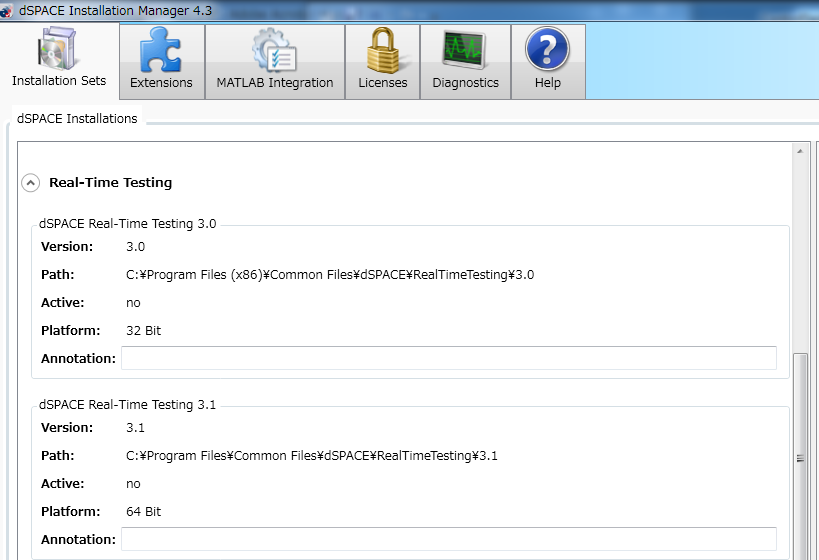Click the Extensions puzzle piece icon
This screenshot has width=819, height=560.
click(161, 50)
